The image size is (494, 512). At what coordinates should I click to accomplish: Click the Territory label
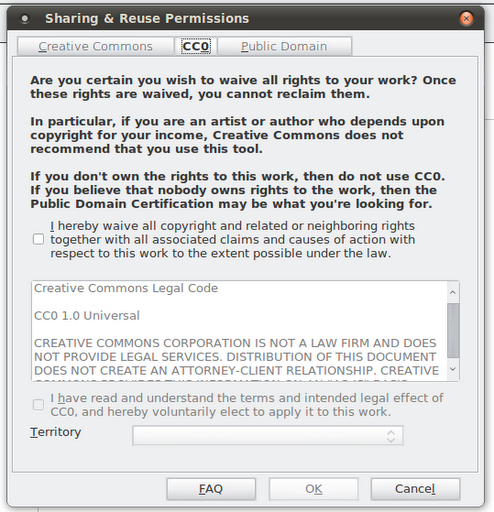(x=56, y=432)
